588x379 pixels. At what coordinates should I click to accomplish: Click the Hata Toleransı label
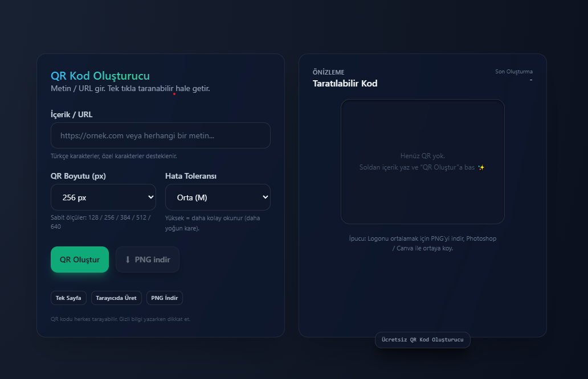191,176
